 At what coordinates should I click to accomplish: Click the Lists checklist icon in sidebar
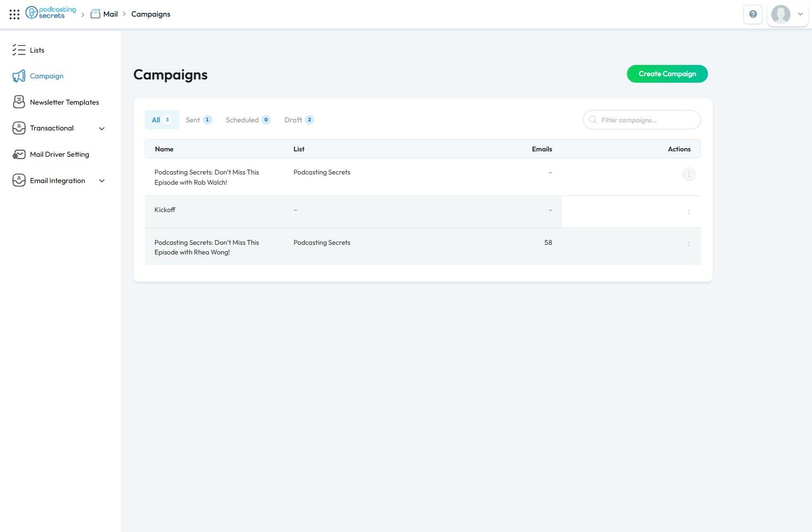point(19,50)
